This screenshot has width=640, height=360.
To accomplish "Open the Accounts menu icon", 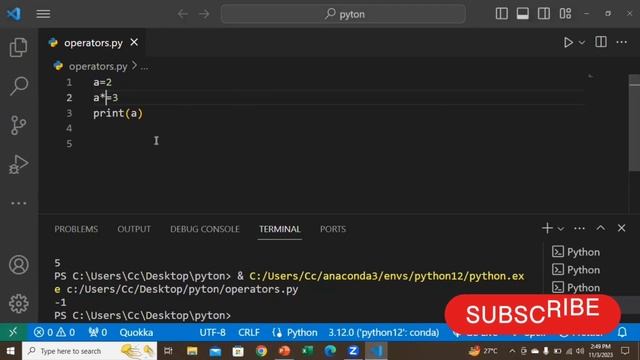I will coord(19,264).
